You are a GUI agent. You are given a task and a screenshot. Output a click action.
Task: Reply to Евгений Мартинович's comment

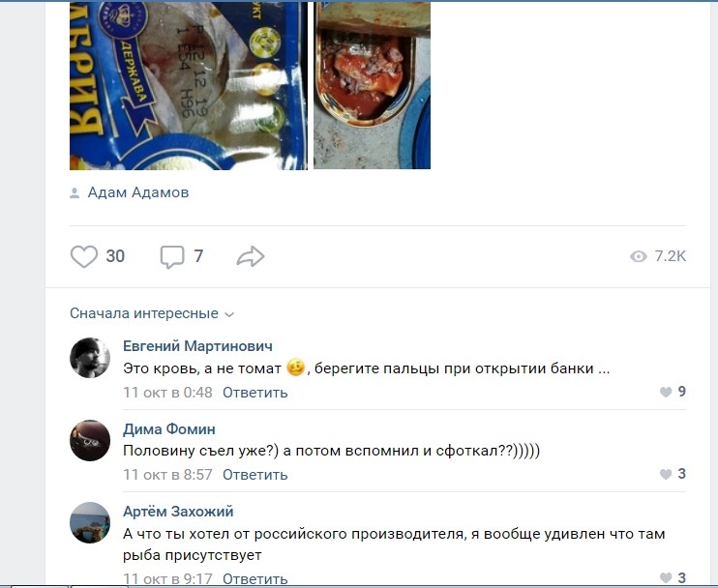(255, 393)
